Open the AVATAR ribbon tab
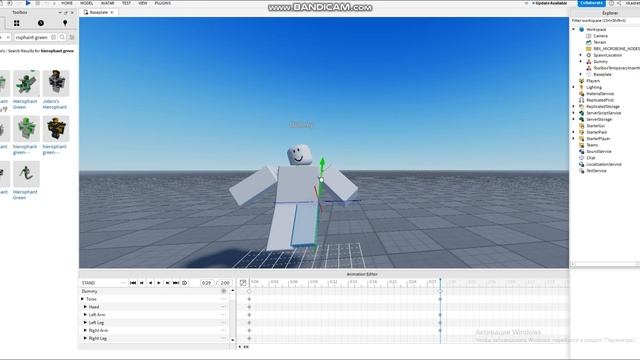 [107, 3]
